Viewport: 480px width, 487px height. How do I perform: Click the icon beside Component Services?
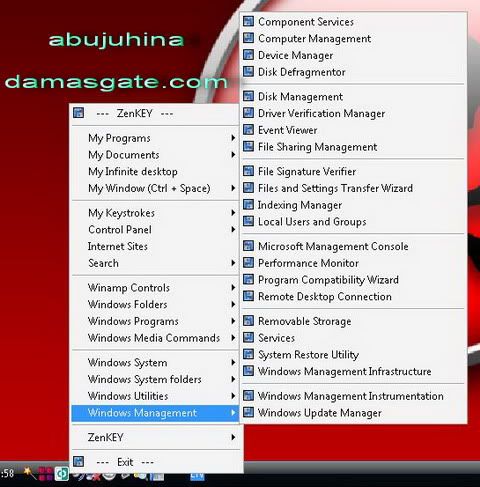[248, 21]
